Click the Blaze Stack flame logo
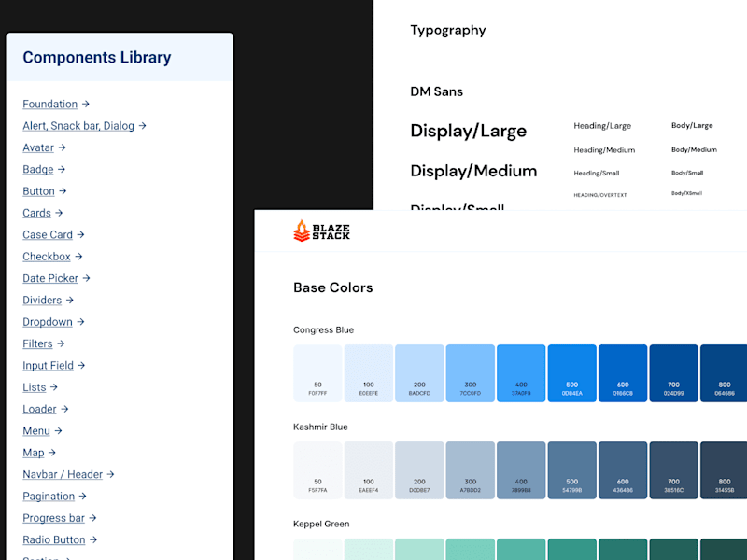 (302, 231)
